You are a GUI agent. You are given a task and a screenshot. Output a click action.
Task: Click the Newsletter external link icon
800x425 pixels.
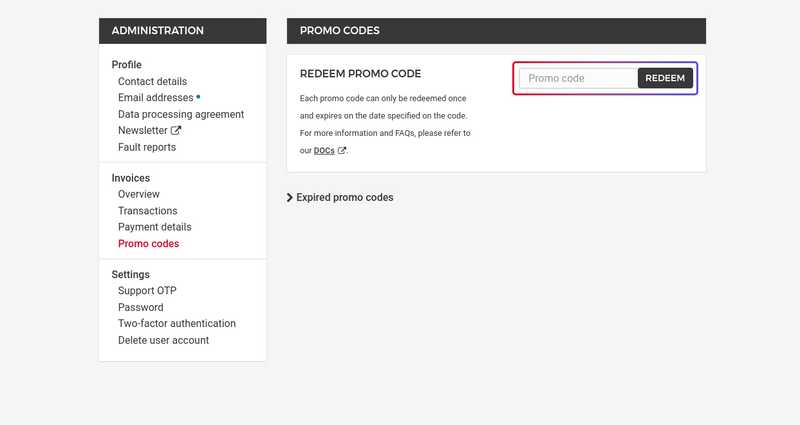(176, 131)
